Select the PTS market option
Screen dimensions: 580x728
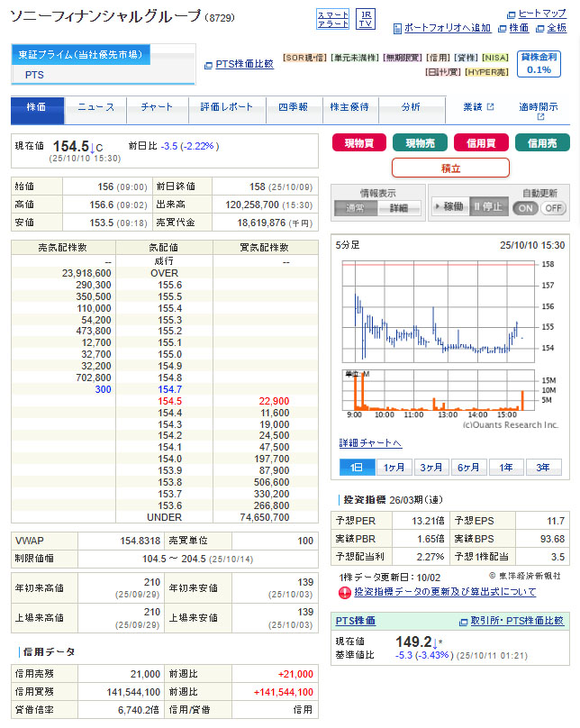click(x=34, y=75)
